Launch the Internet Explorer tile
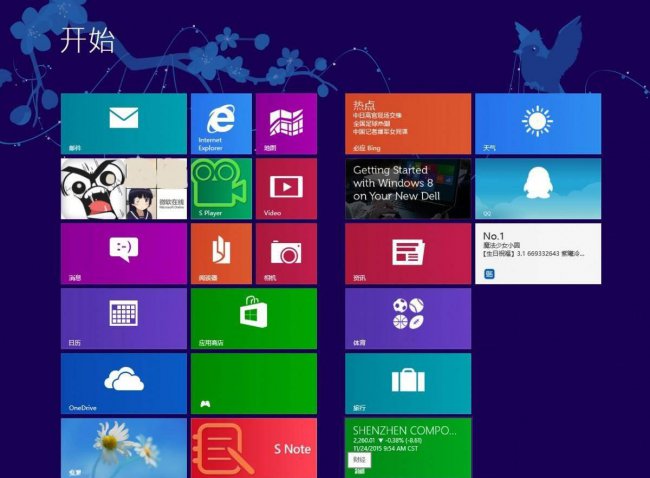This screenshot has height=478, width=650. [x=221, y=124]
